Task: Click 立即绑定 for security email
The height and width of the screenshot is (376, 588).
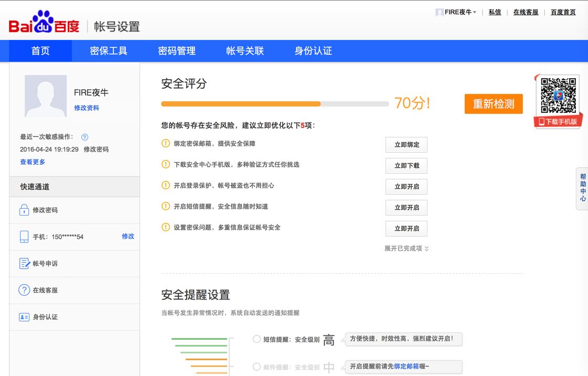Action: coord(407,145)
